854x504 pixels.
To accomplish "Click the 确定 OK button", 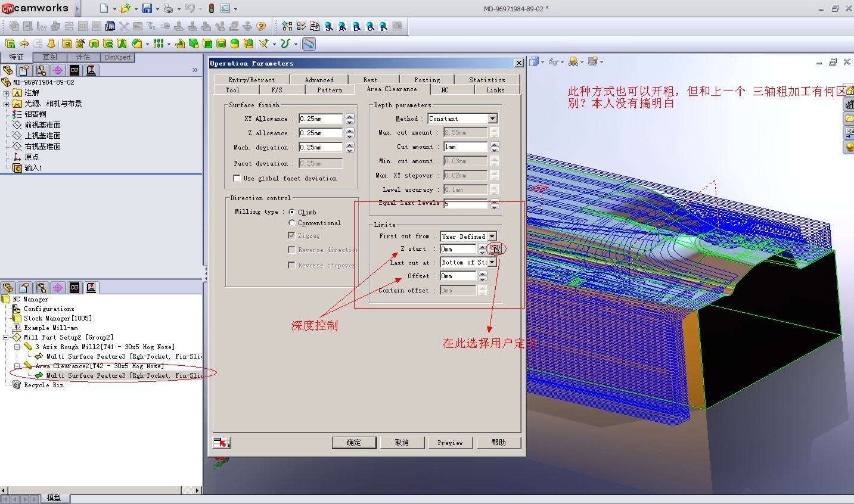I will (x=354, y=443).
